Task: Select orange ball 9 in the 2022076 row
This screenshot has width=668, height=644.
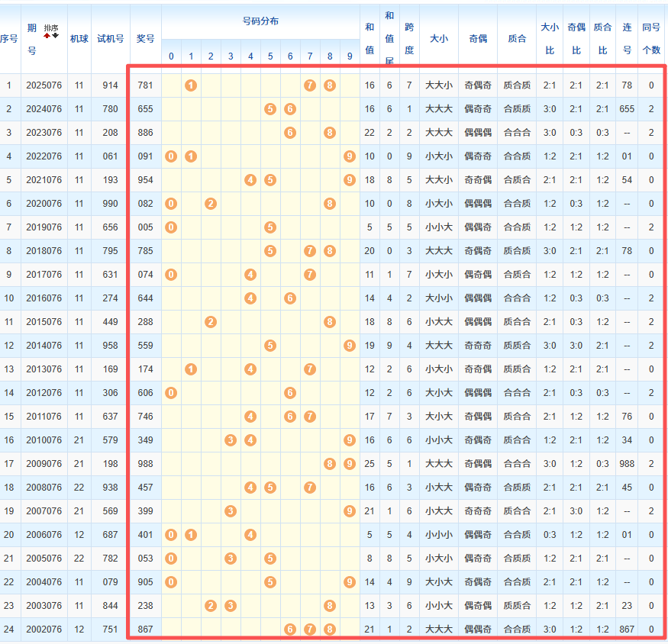Action: (x=350, y=156)
